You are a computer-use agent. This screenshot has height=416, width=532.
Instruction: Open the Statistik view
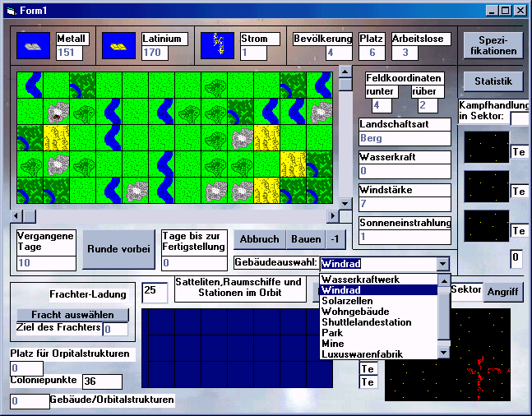point(493,81)
